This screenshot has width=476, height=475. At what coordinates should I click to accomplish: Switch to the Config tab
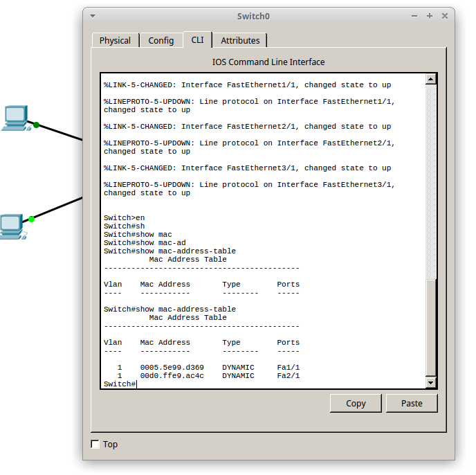click(161, 40)
